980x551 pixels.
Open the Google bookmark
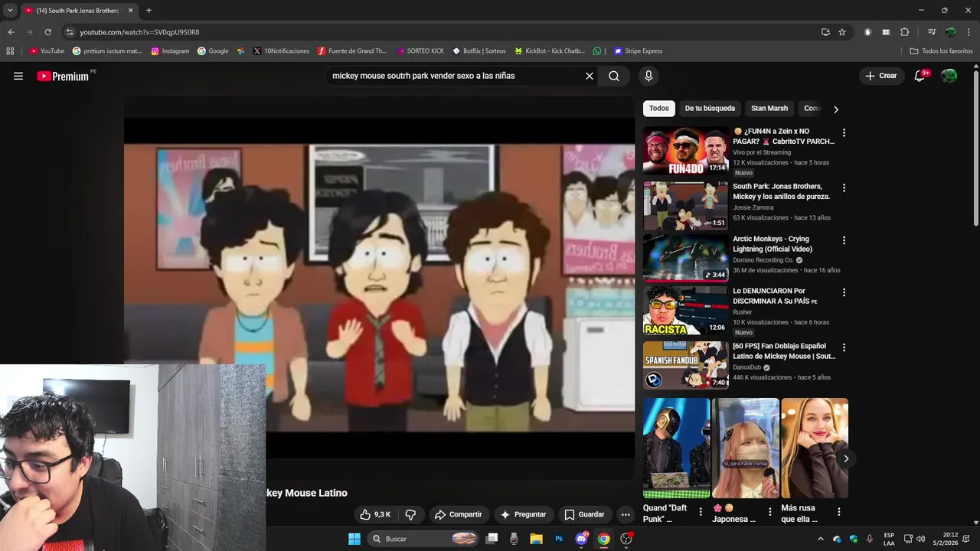pos(213,51)
